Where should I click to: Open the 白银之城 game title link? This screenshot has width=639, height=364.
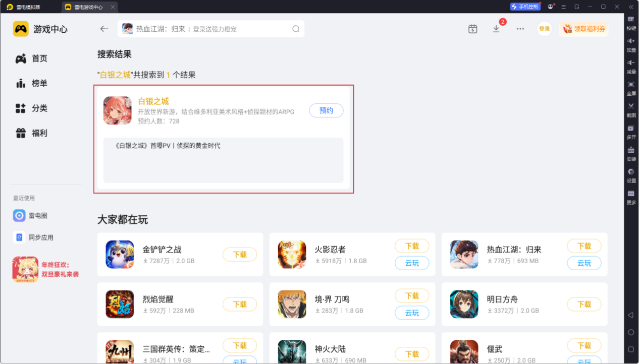153,101
